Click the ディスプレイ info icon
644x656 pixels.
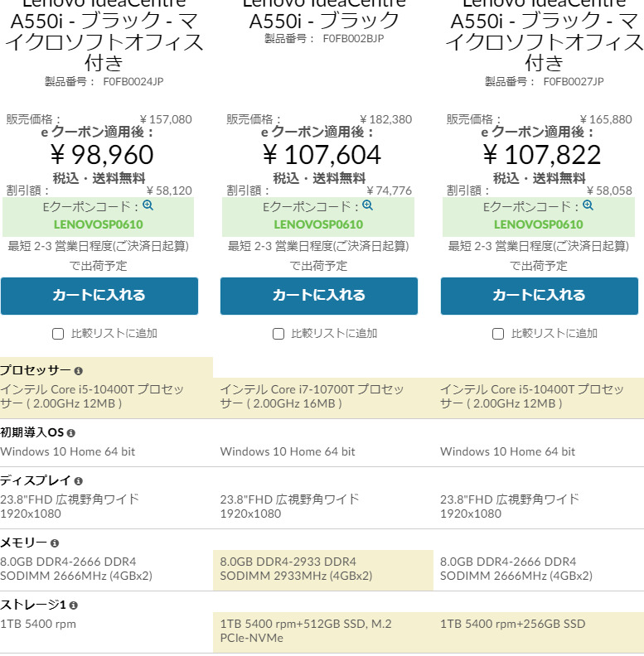pyautogui.click(x=79, y=480)
